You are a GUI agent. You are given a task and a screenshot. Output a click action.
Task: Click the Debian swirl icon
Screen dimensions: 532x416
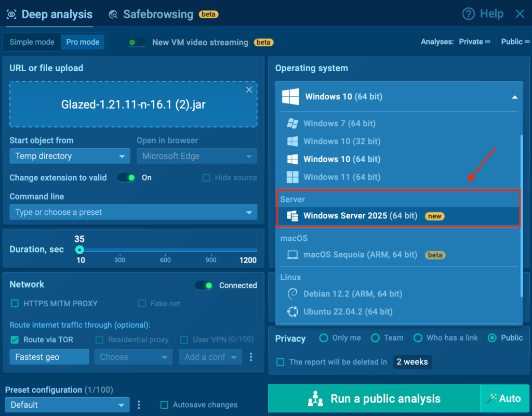292,294
